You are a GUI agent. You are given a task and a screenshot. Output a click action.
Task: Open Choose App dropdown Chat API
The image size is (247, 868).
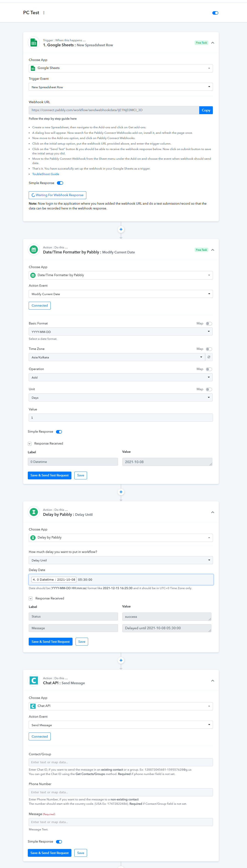[x=121, y=706]
